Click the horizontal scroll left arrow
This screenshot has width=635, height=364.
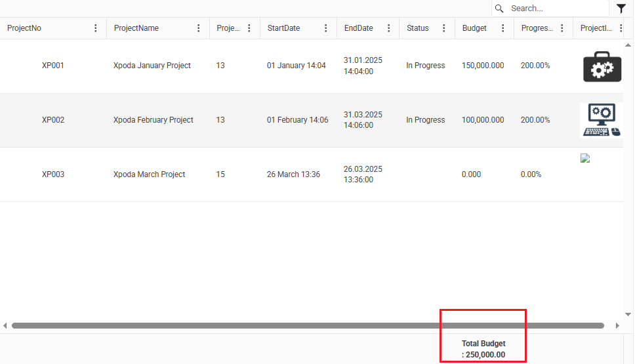tap(5, 325)
